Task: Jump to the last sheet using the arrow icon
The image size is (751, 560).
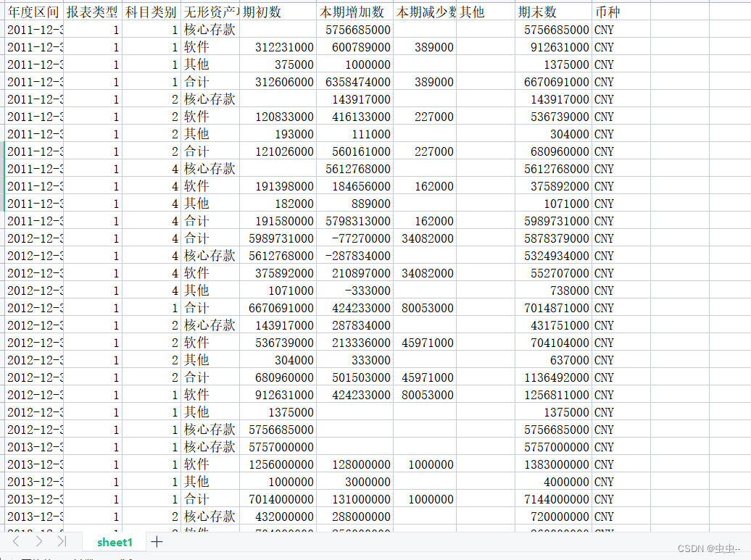Action: [x=62, y=541]
